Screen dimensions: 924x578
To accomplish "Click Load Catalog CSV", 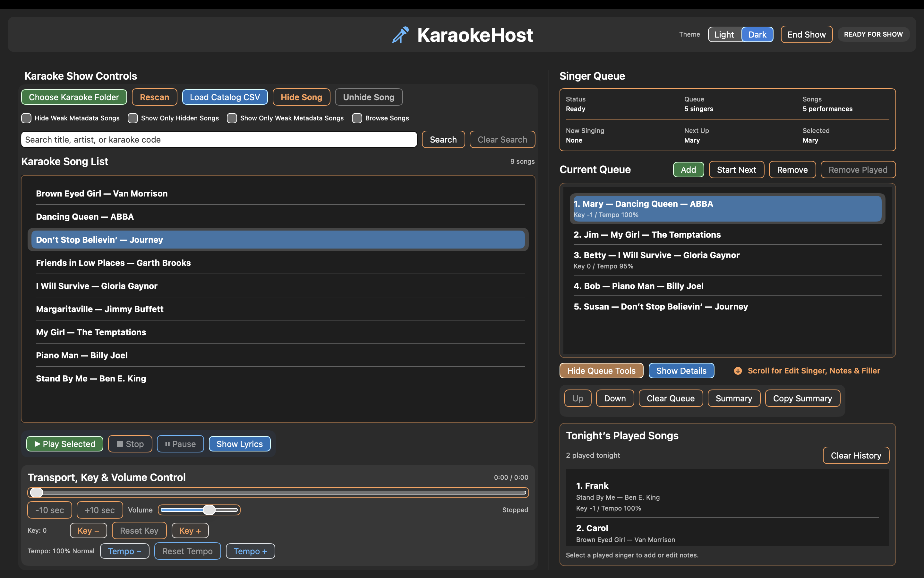I will 225,97.
